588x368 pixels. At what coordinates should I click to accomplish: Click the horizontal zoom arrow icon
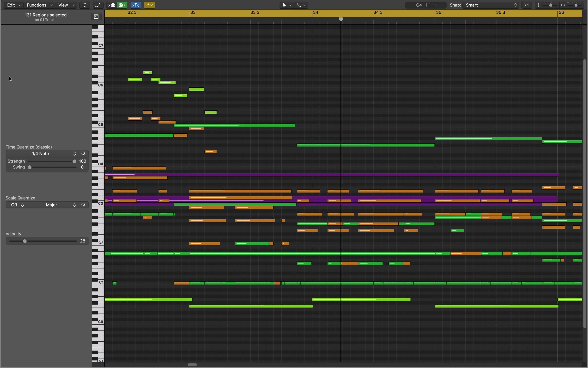563,5
